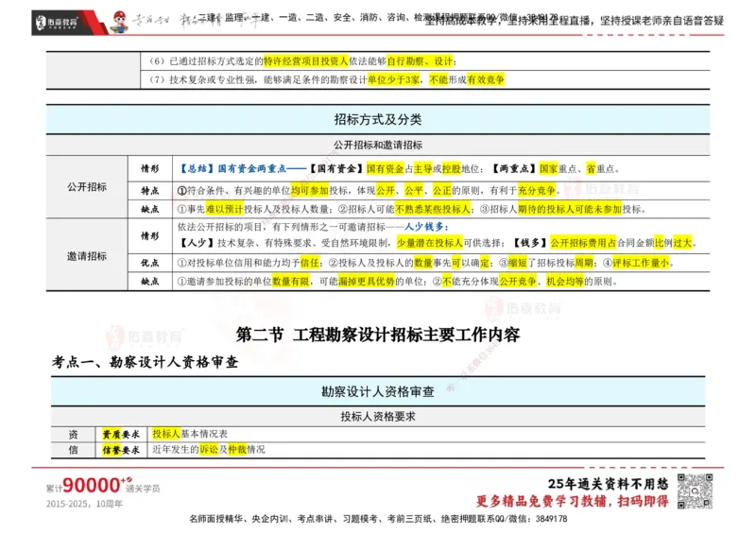Click bottom line starting with 名师面授精华
This screenshot has width=756, height=534.
(378, 519)
